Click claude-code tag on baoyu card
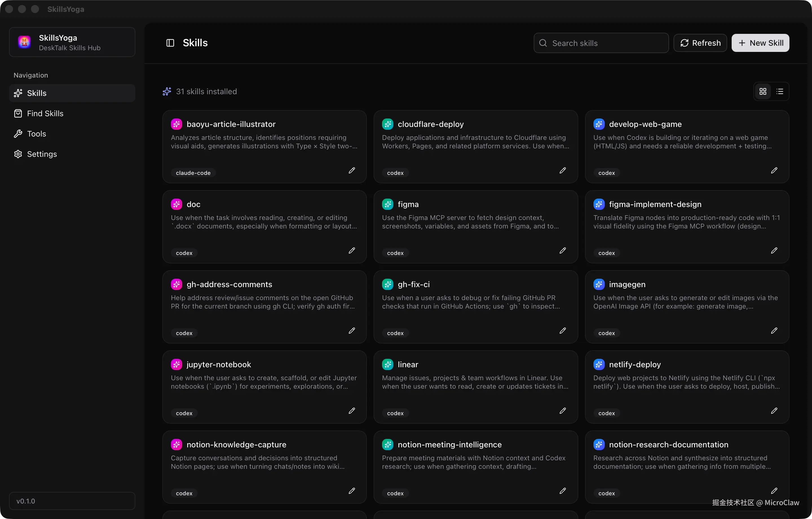This screenshot has width=812, height=519. coord(193,173)
